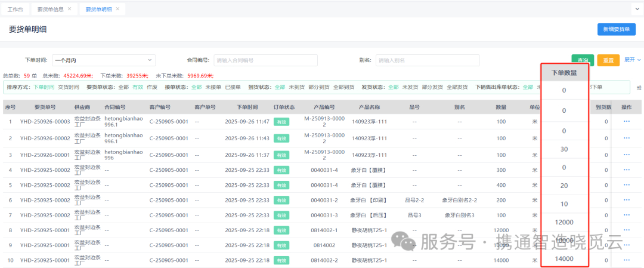This screenshot has width=644, height=268.
Task: Open actions menu for 0814002-2 row
Action: coord(626,260)
